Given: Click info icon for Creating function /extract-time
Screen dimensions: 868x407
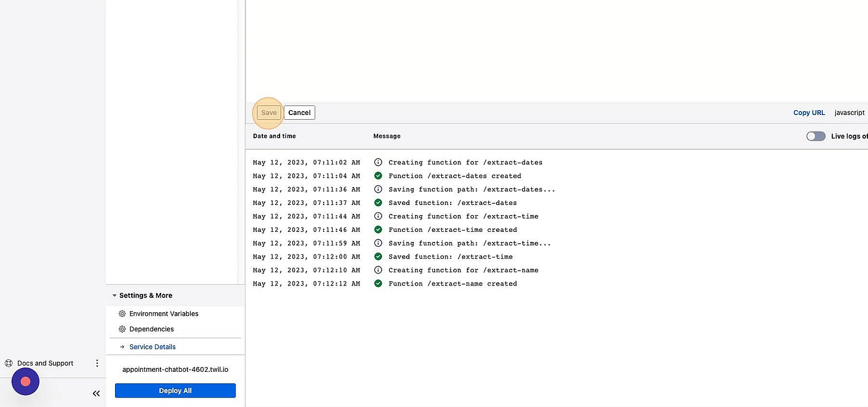Looking at the screenshot, I should coord(378,216).
